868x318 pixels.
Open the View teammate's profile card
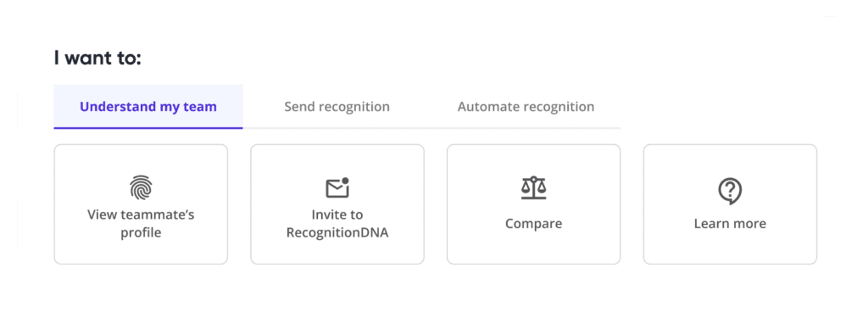point(141,204)
